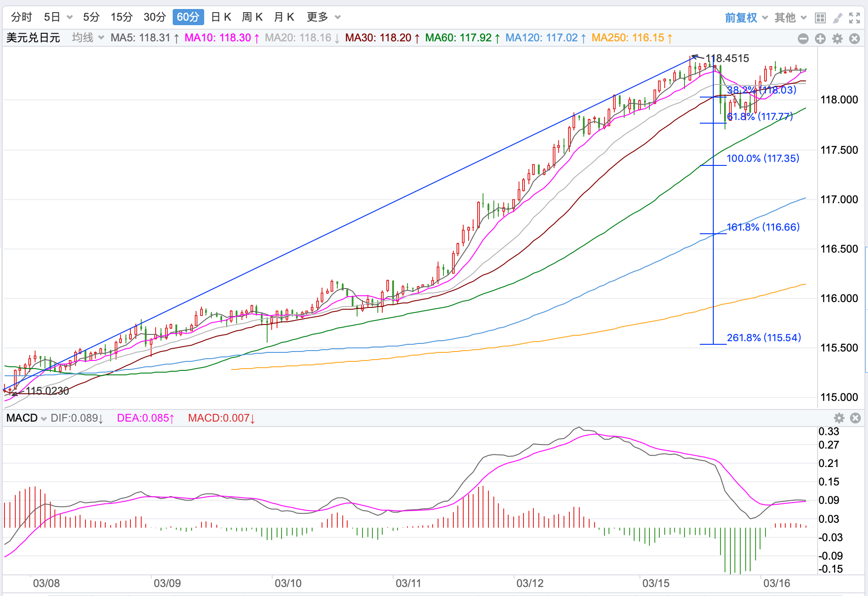Select the 分时 intraday view
868x596 pixels.
coord(22,17)
